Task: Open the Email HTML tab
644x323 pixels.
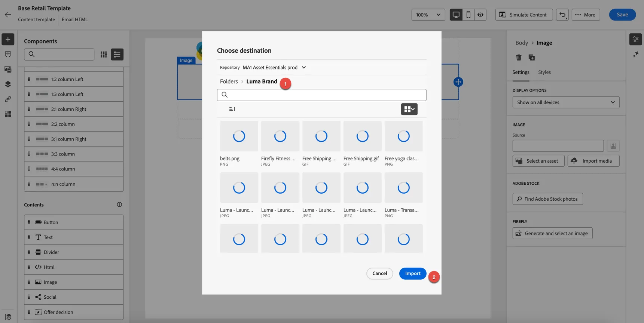Action: (75, 19)
